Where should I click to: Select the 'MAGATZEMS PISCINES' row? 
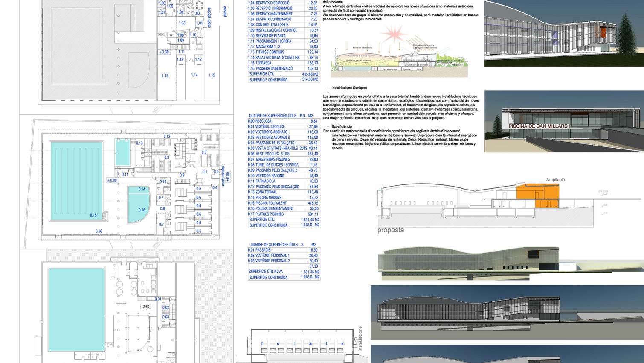click(283, 159)
